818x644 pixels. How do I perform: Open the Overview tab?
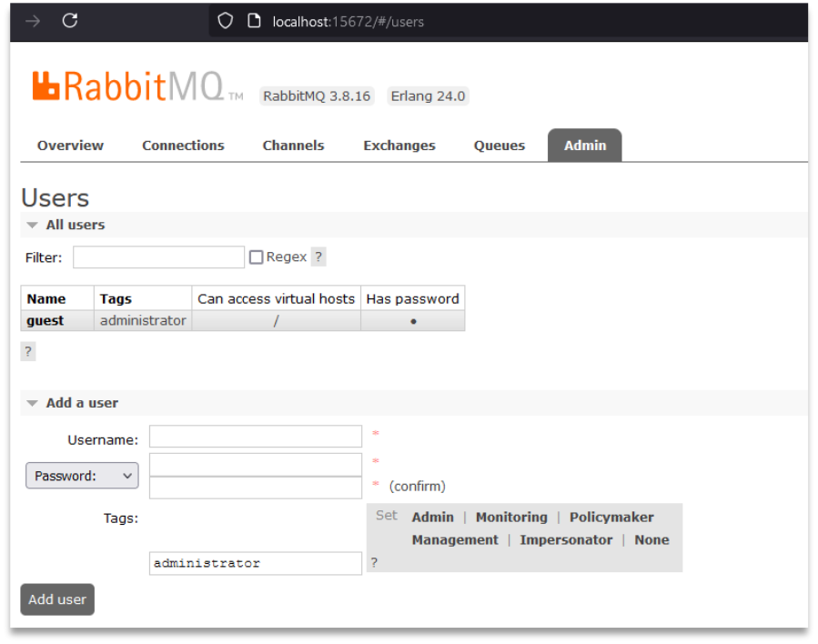pos(70,146)
